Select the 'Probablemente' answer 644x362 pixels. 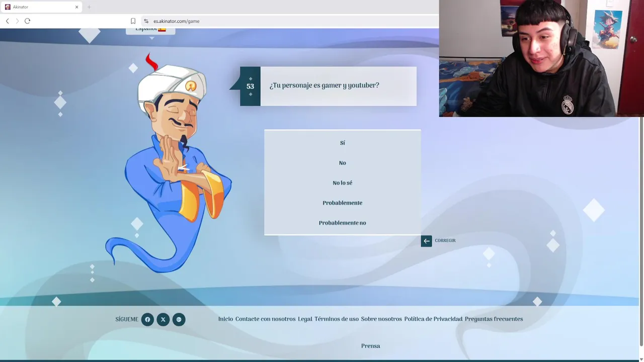tap(342, 203)
